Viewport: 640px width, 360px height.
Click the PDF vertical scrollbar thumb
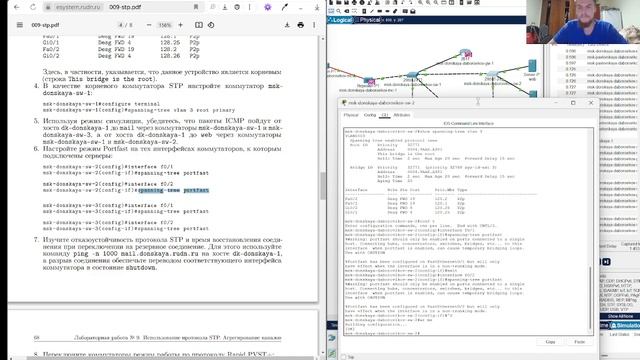coord(323,186)
